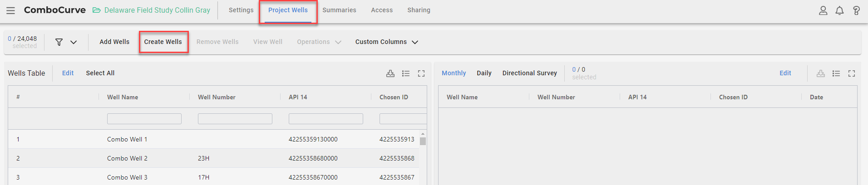Select the Daily production tab
The image size is (868, 185).
[484, 73]
